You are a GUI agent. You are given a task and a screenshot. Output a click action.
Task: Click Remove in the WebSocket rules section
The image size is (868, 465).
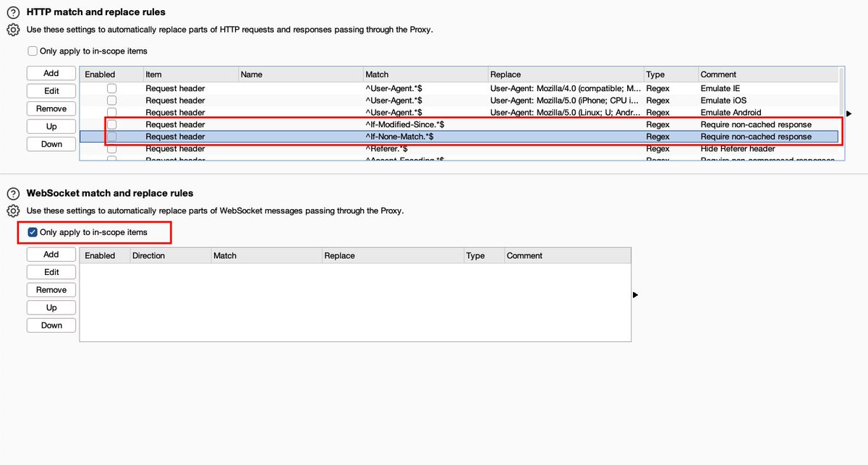point(51,290)
